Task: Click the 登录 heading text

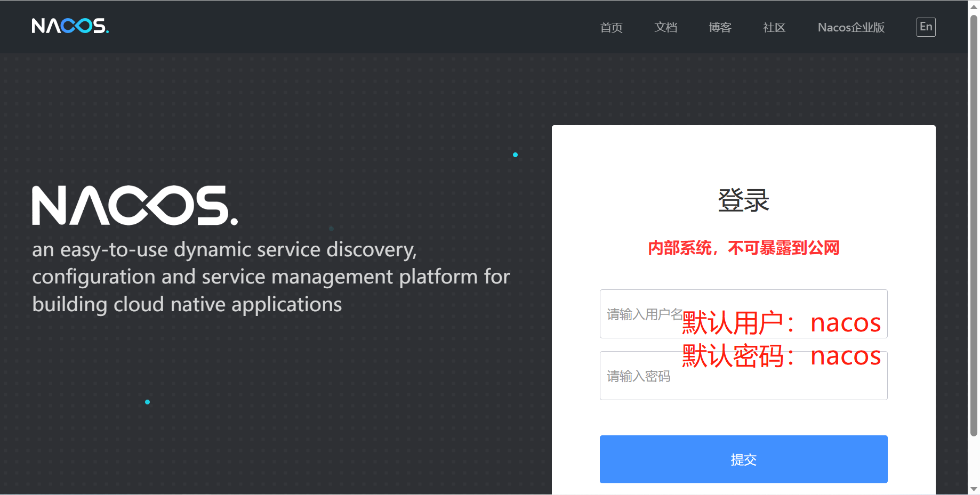Action: 743,200
